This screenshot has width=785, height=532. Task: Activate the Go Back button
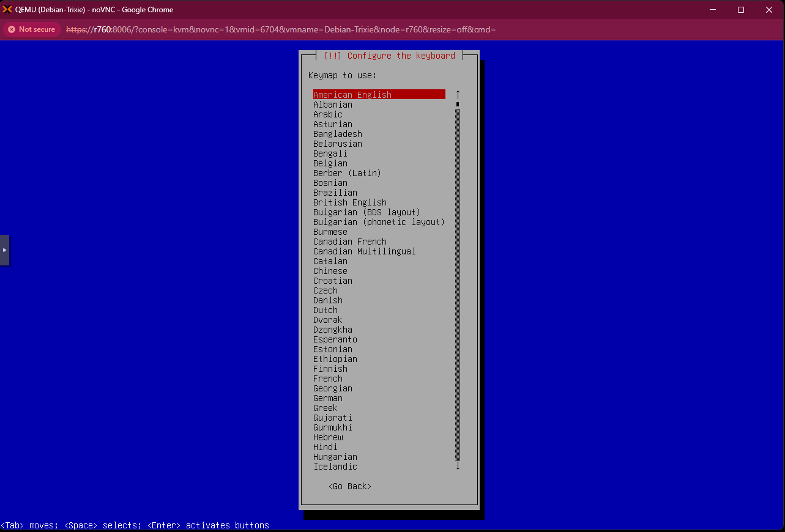[x=349, y=486]
